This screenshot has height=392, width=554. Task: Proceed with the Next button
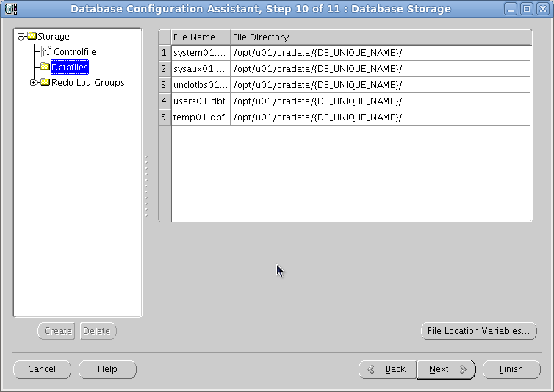pos(446,369)
